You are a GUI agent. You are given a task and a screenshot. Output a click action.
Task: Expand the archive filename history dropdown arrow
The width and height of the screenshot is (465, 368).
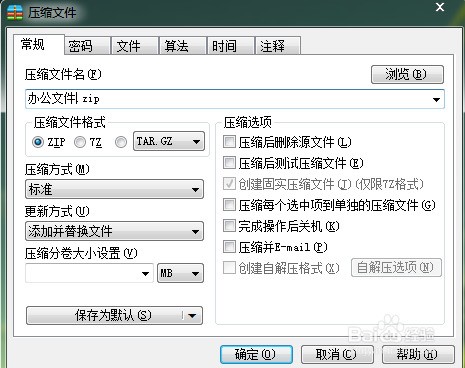coord(436,99)
